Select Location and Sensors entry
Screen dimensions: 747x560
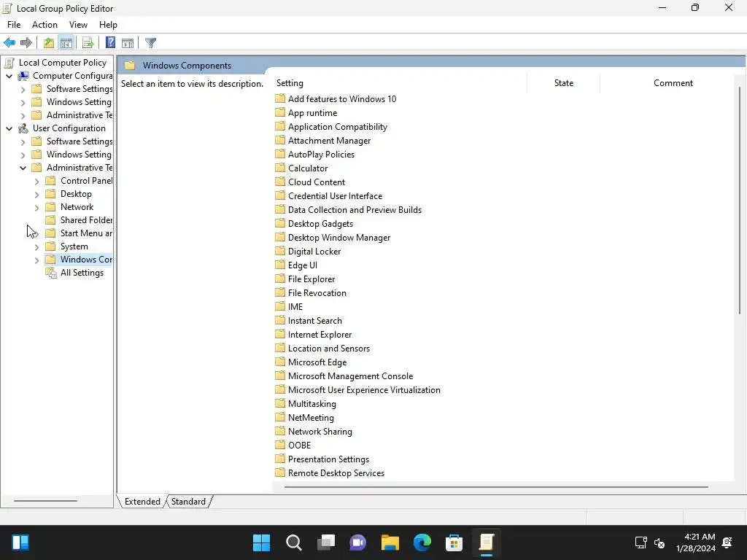(329, 348)
